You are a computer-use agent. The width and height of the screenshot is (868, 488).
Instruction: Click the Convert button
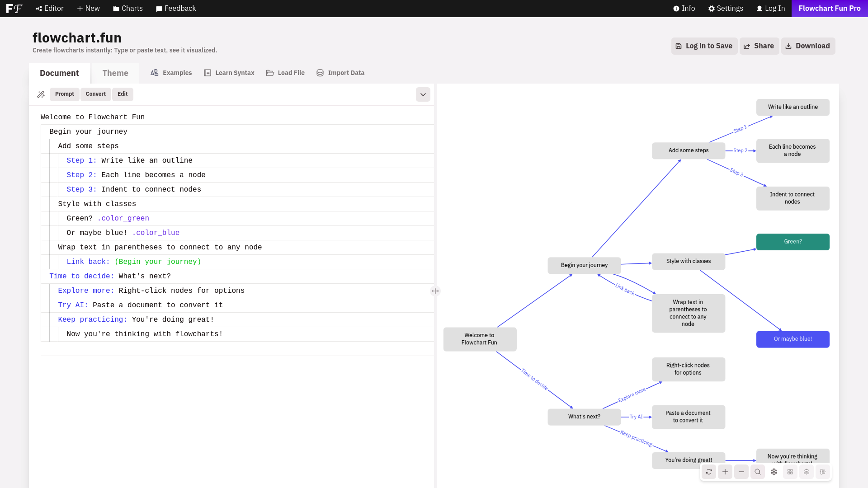96,94
